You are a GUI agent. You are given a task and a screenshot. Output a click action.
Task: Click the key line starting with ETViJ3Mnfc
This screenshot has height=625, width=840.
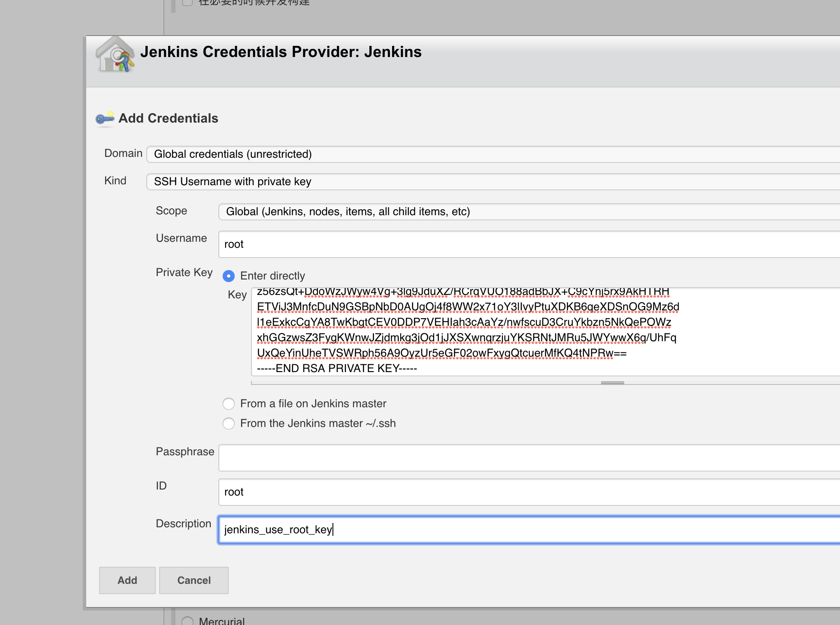(468, 307)
